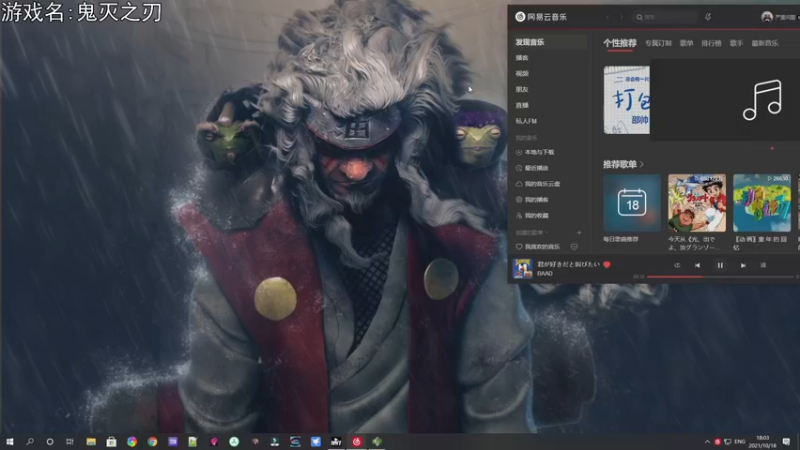Open the user avatar profile
Screen dimensions: 800x450
(x=767, y=17)
